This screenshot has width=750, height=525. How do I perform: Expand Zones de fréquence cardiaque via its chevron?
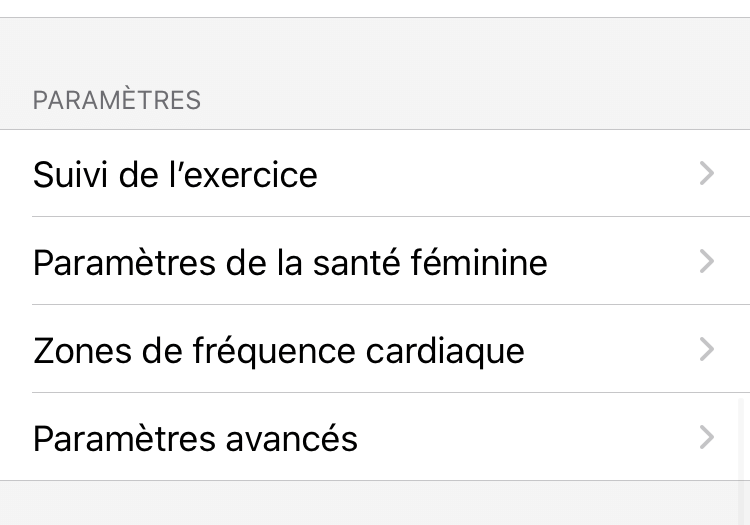tap(707, 350)
